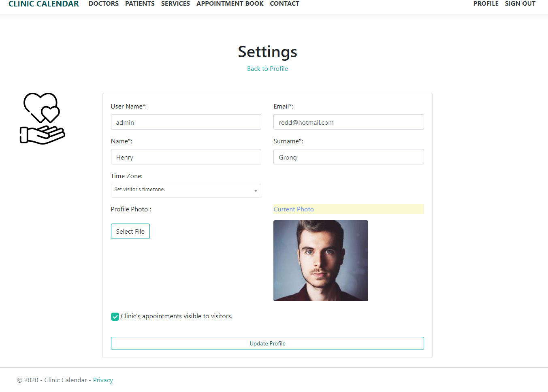Navigate to the Contact page
Screen dimensions: 548x392
click(x=285, y=4)
